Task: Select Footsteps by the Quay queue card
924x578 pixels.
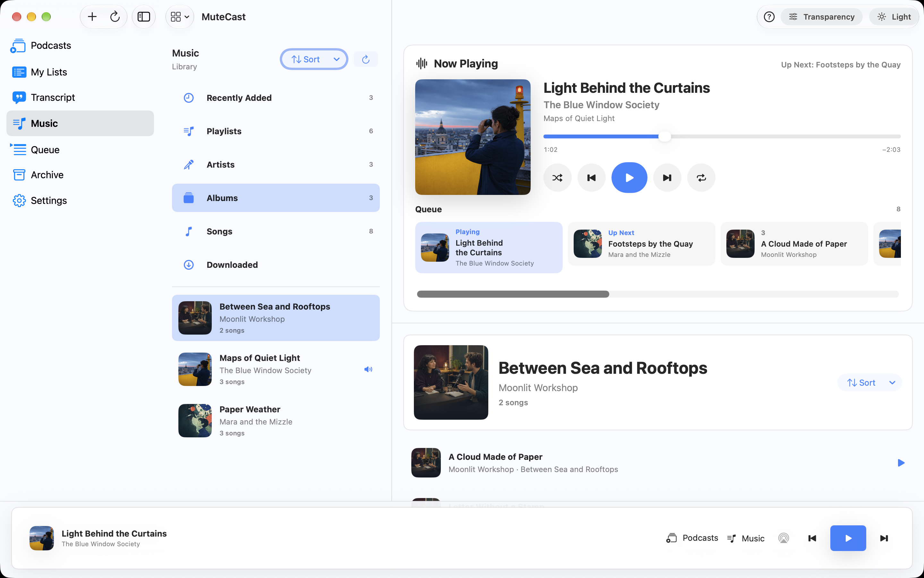Action: click(641, 244)
